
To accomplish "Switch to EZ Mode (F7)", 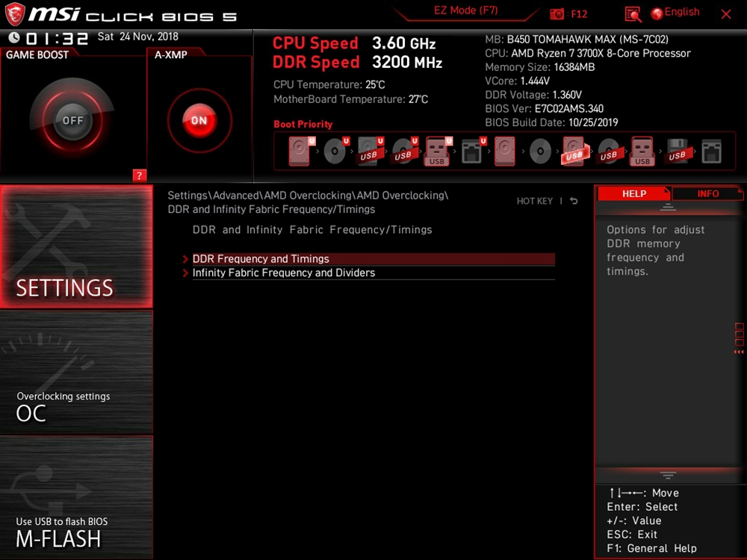I will 466,10.
